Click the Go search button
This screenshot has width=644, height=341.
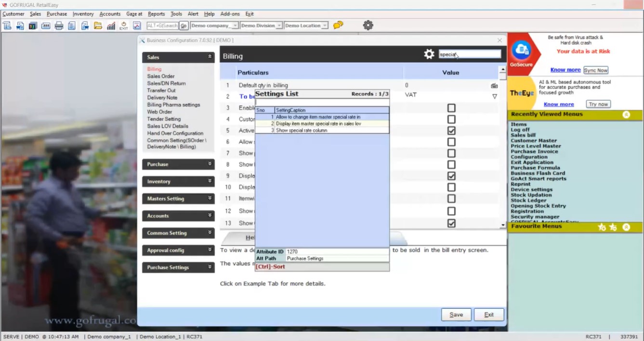point(184,26)
